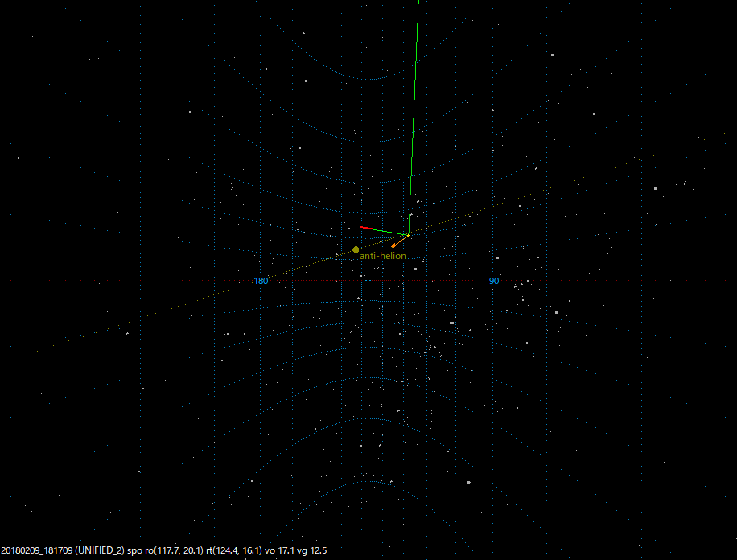Click the blue grid center cross marker

point(368,281)
